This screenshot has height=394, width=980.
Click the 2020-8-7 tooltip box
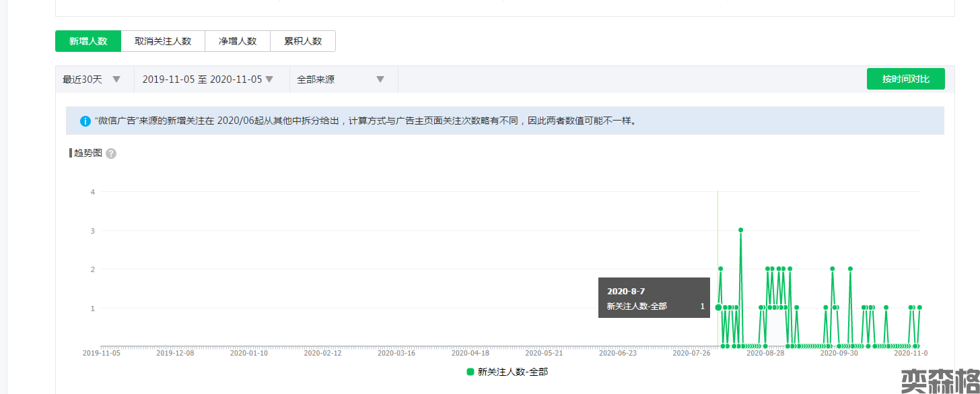pyautogui.click(x=654, y=298)
